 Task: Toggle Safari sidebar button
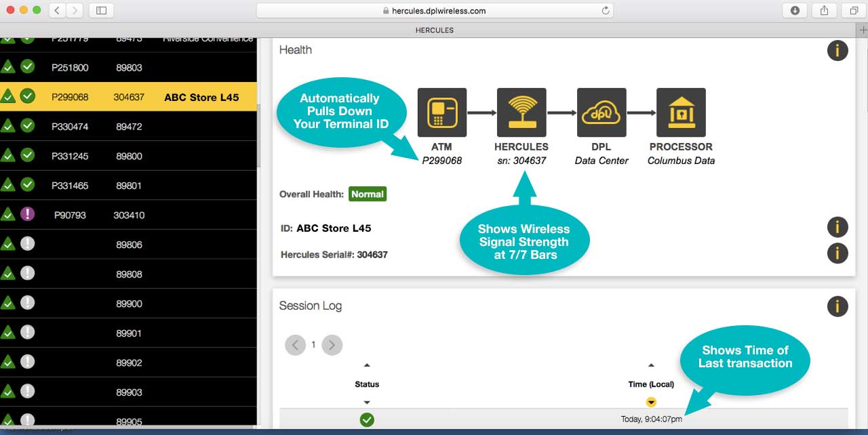pos(101,10)
